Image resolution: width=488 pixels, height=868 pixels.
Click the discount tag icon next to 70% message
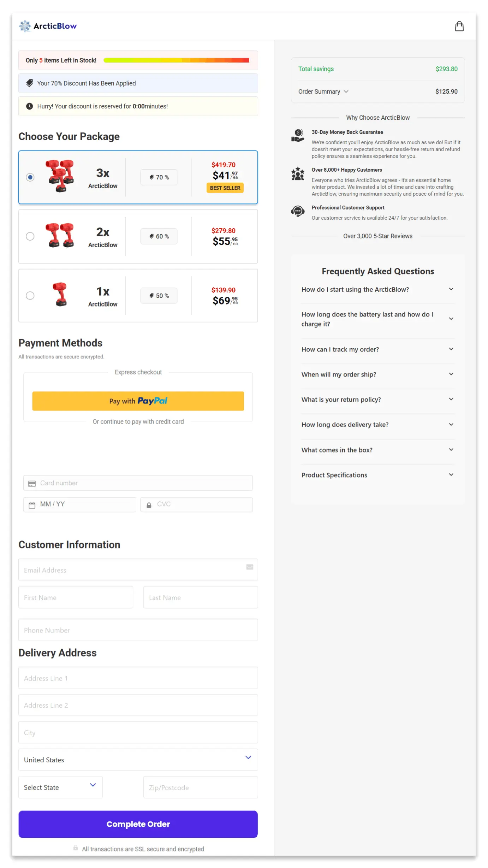coord(30,83)
